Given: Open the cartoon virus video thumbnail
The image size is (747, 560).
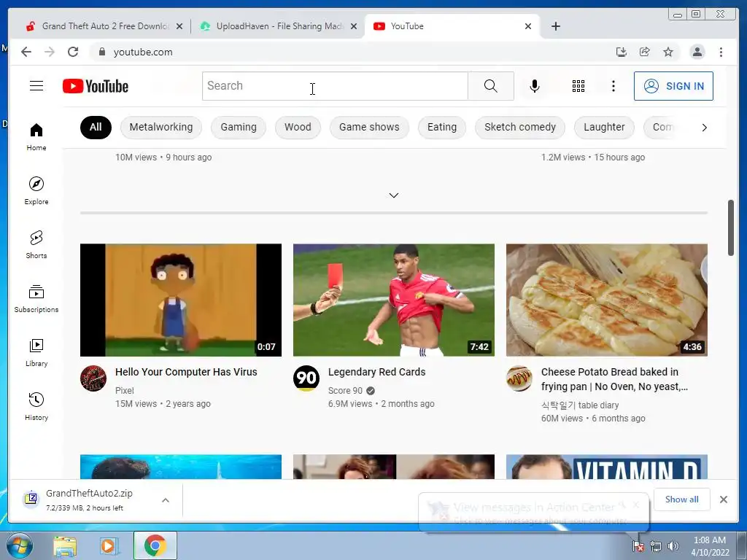Looking at the screenshot, I should (x=181, y=300).
